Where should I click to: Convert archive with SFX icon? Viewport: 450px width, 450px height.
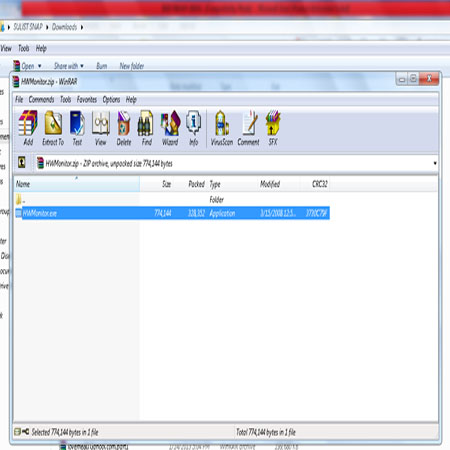coord(273,128)
